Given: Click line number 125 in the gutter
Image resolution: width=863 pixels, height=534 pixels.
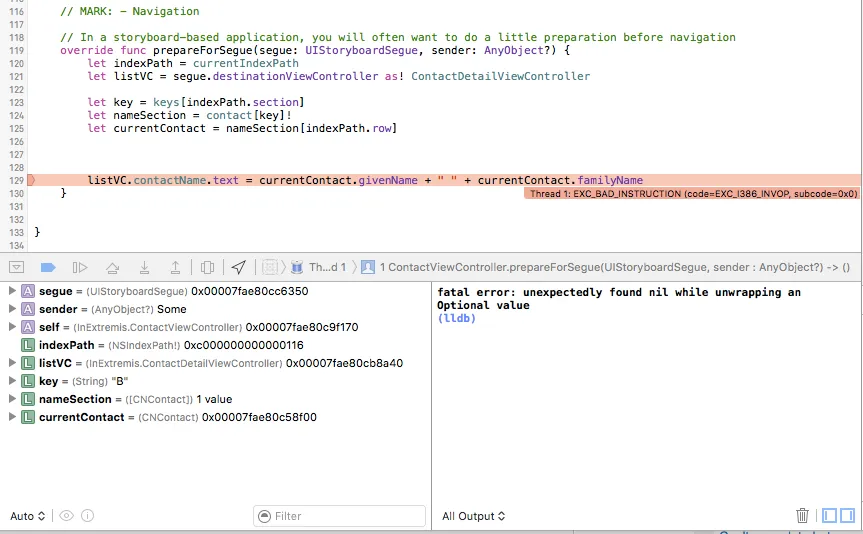Looking at the screenshot, I should (17, 128).
